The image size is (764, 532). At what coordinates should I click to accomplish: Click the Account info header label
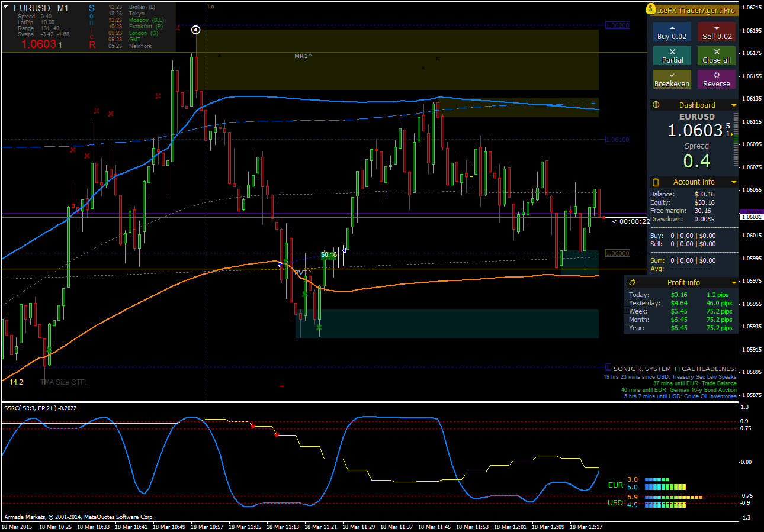click(x=694, y=182)
